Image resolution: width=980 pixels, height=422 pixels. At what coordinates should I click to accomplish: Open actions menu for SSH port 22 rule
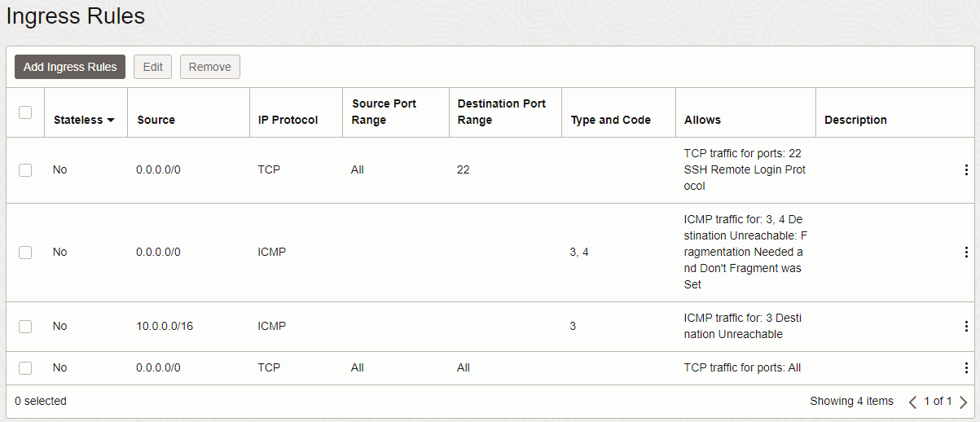coord(966,170)
